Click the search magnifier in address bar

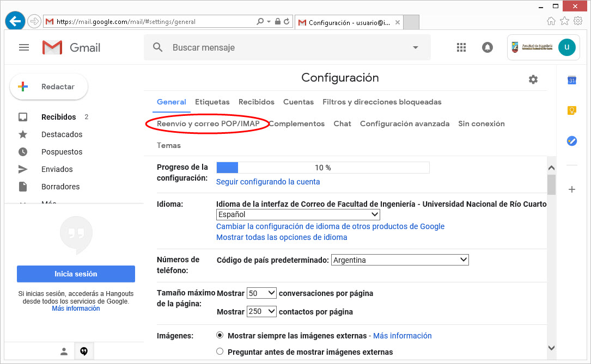[260, 21]
